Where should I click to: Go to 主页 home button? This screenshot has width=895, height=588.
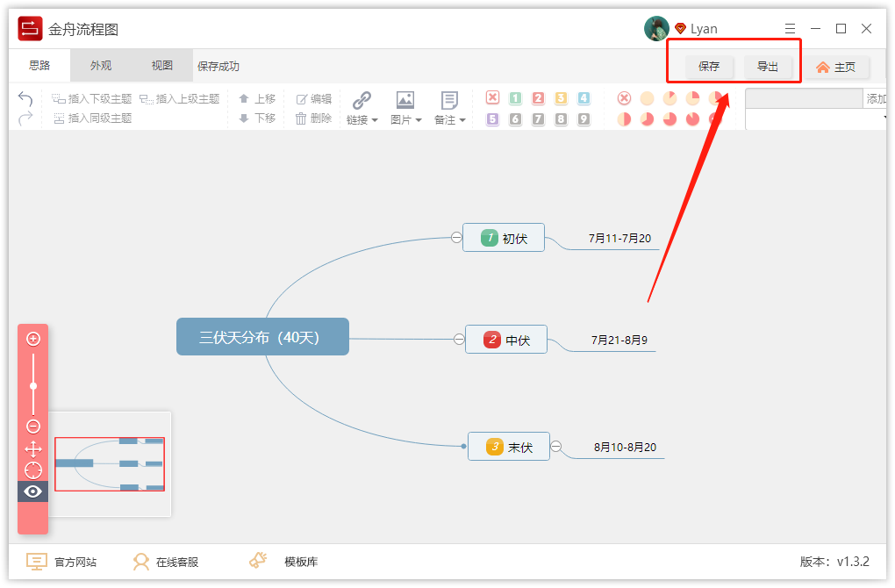(x=836, y=68)
